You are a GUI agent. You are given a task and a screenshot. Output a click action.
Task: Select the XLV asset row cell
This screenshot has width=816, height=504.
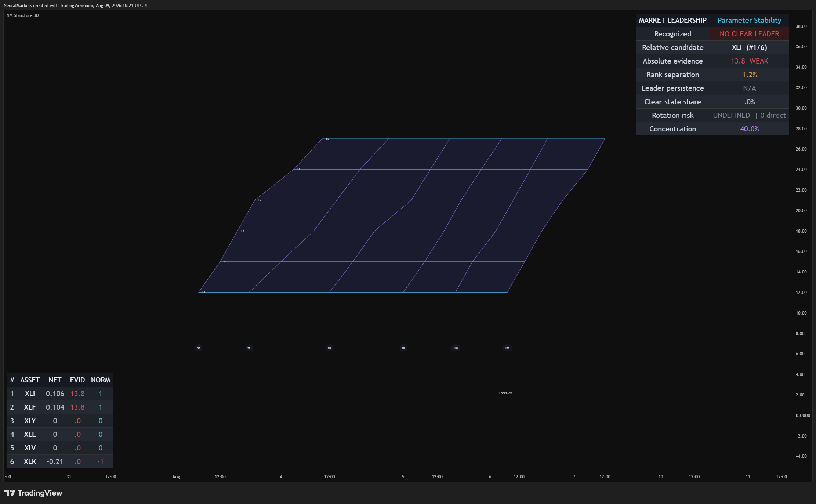pyautogui.click(x=30, y=448)
